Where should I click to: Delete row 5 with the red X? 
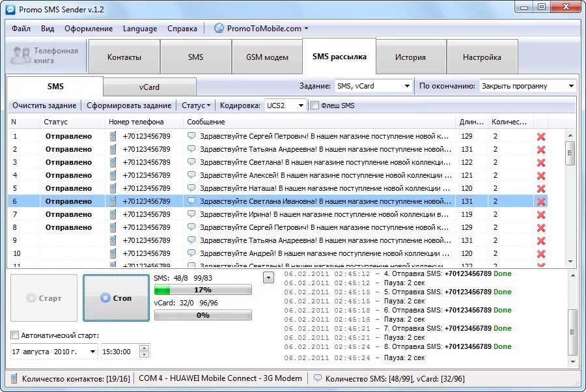coord(541,189)
